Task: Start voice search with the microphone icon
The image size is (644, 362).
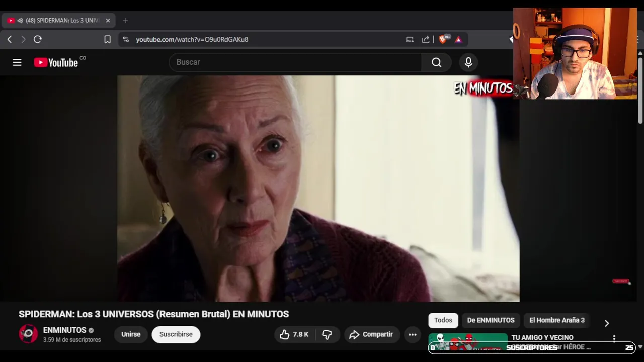Action: [468, 62]
